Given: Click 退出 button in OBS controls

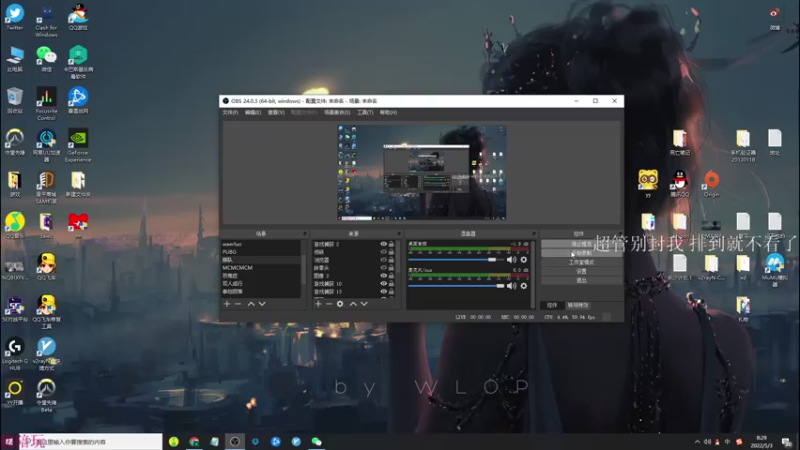Looking at the screenshot, I should point(581,281).
